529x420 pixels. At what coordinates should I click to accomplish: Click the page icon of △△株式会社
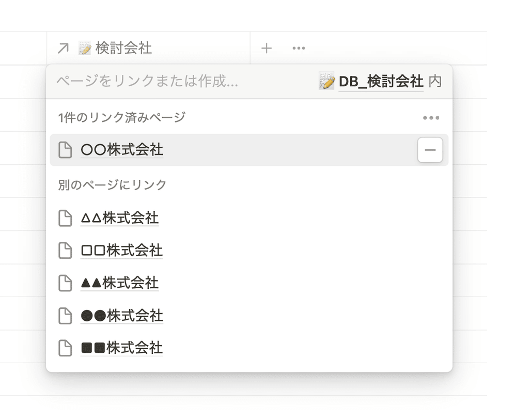coord(65,218)
